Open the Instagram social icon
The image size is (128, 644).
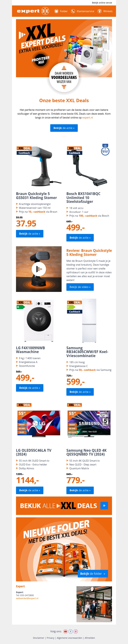point(76,632)
